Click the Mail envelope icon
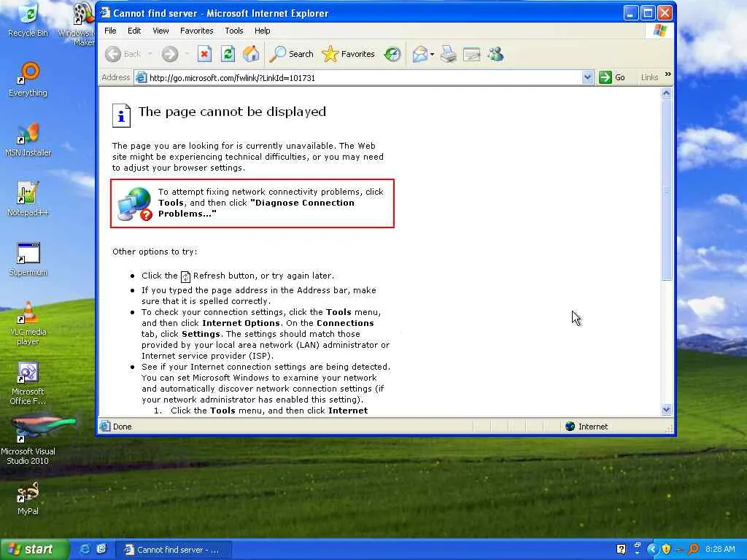Screen dimensions: 747x560 (419, 54)
